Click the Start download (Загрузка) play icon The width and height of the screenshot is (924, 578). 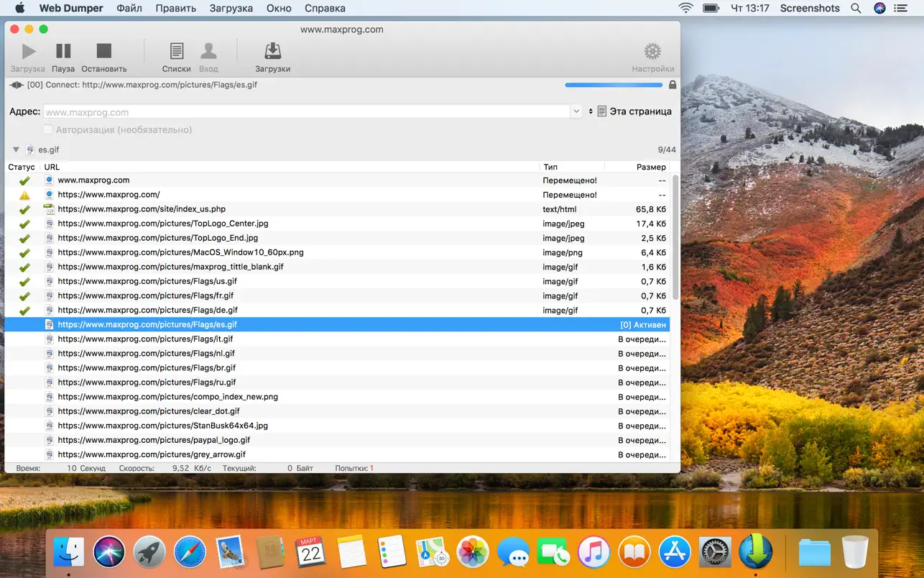pos(28,52)
